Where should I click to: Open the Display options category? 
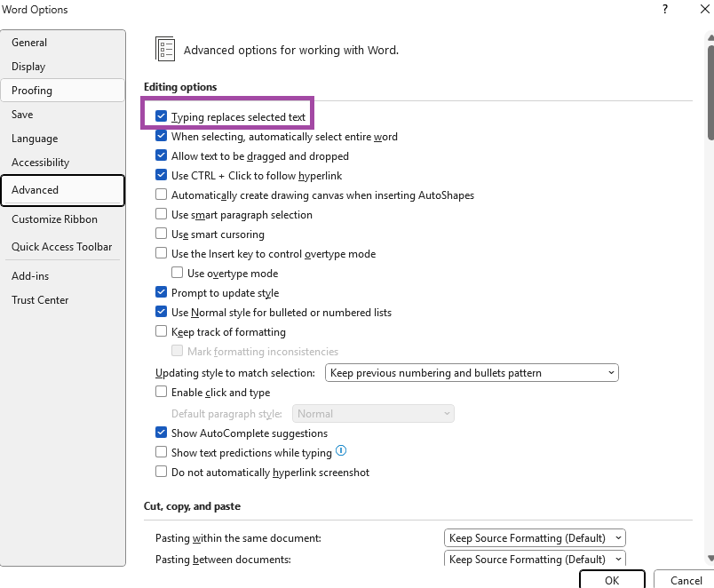pos(63,67)
